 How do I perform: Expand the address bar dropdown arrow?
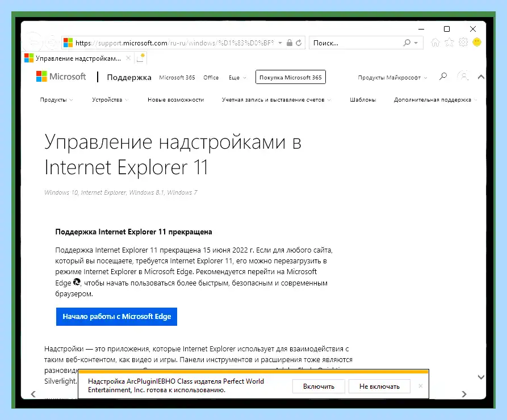[x=280, y=43]
